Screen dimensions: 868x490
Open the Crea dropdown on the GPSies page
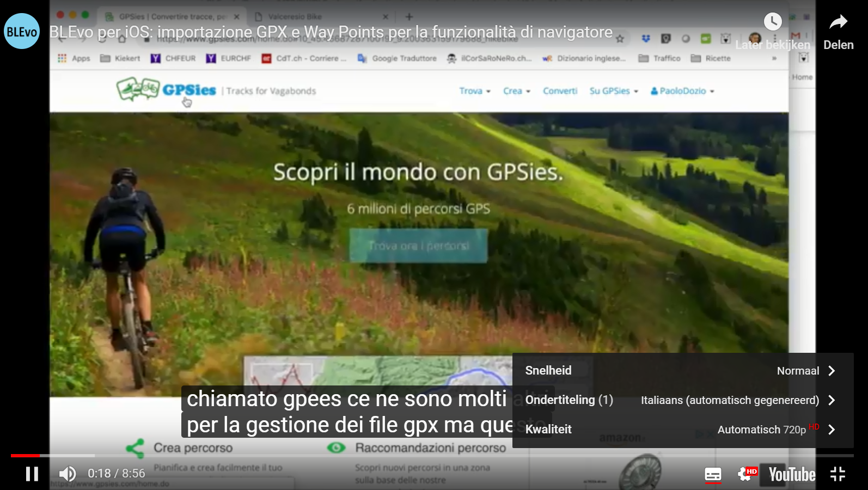click(516, 91)
